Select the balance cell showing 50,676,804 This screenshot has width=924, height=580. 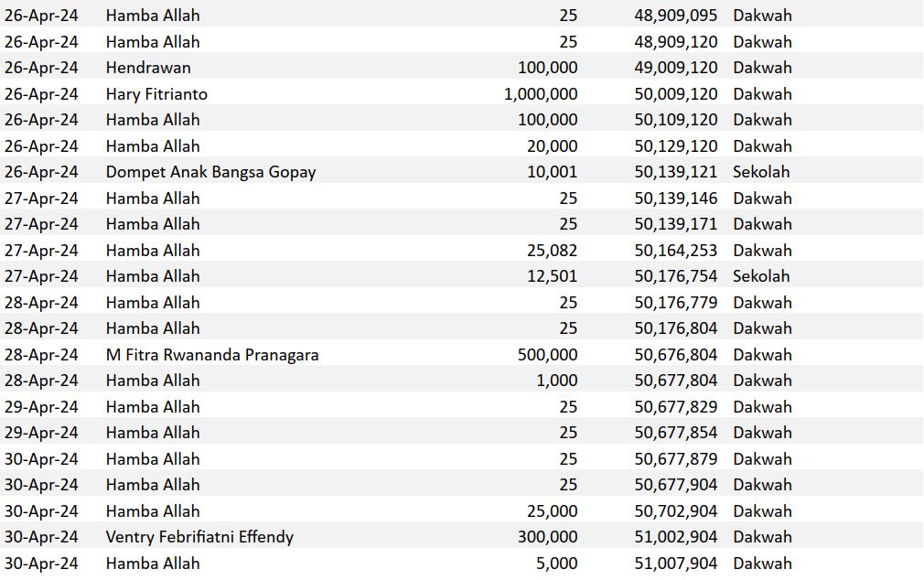coord(676,355)
